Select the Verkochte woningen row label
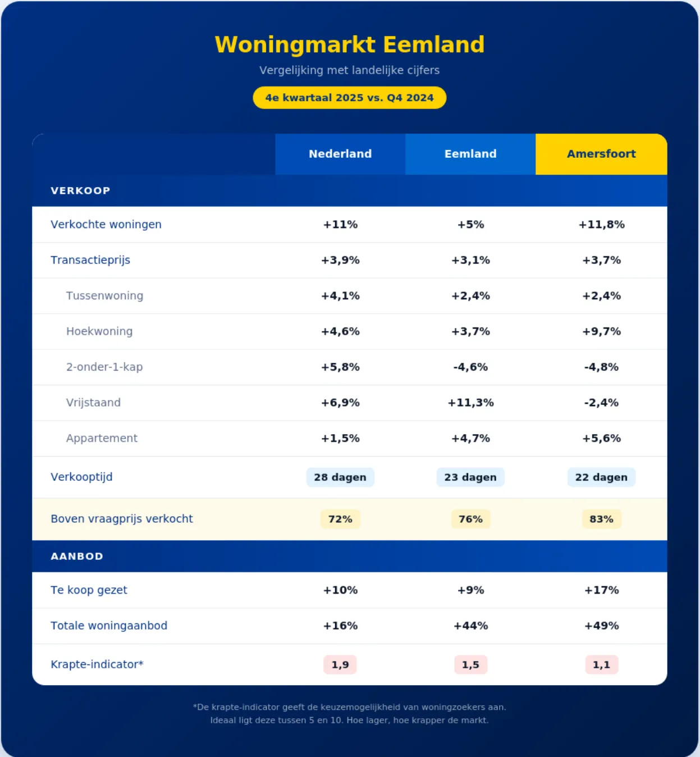The width and height of the screenshot is (700, 757). pyautogui.click(x=106, y=225)
